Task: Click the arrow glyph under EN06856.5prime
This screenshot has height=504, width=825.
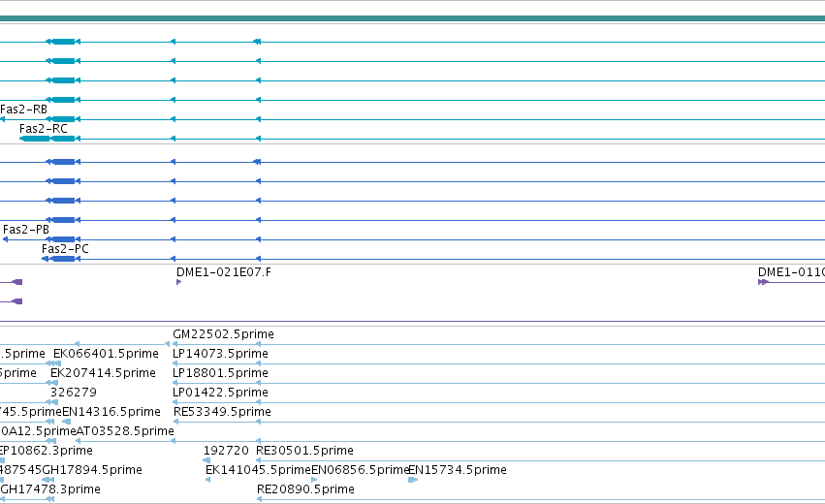Action: pos(314,480)
